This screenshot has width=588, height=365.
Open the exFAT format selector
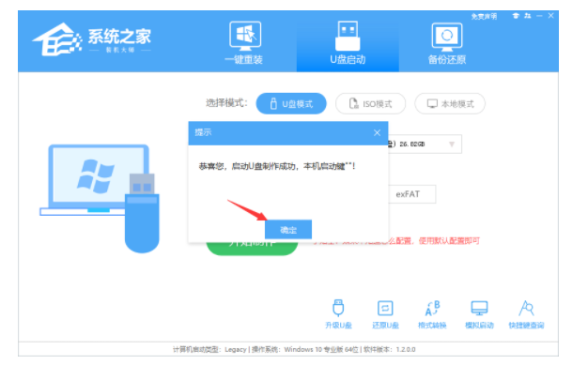(x=411, y=194)
